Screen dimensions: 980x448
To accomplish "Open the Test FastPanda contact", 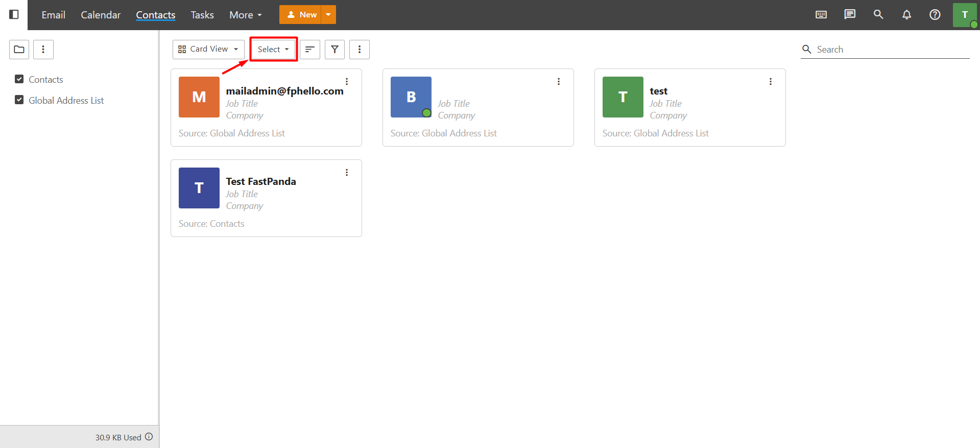I will 261,181.
